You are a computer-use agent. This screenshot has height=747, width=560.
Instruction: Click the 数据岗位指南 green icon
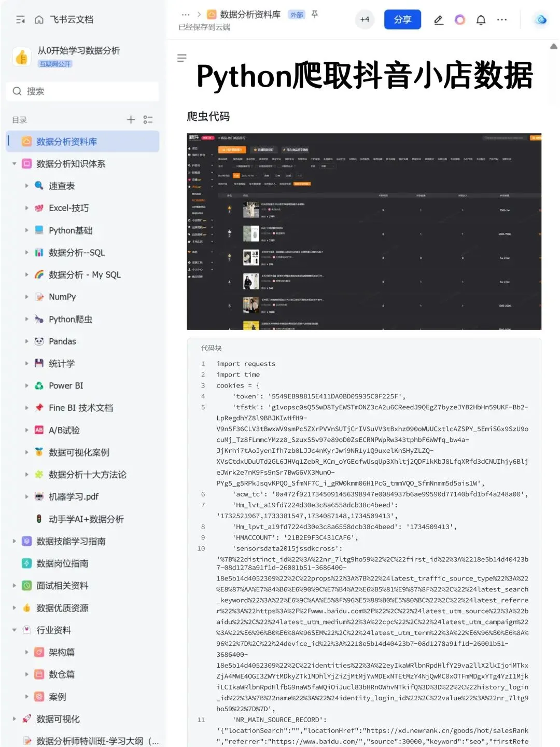pos(27,563)
